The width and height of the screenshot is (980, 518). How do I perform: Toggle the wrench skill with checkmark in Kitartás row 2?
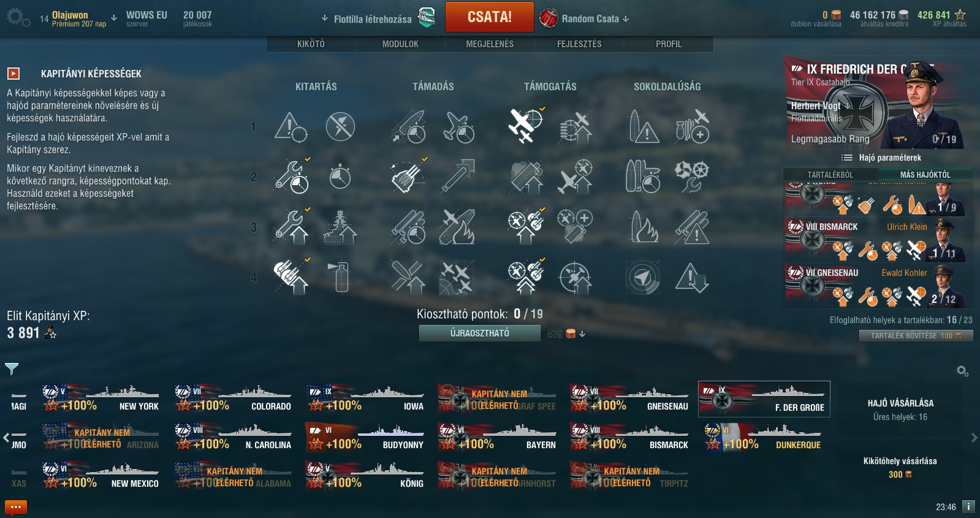pyautogui.click(x=292, y=177)
